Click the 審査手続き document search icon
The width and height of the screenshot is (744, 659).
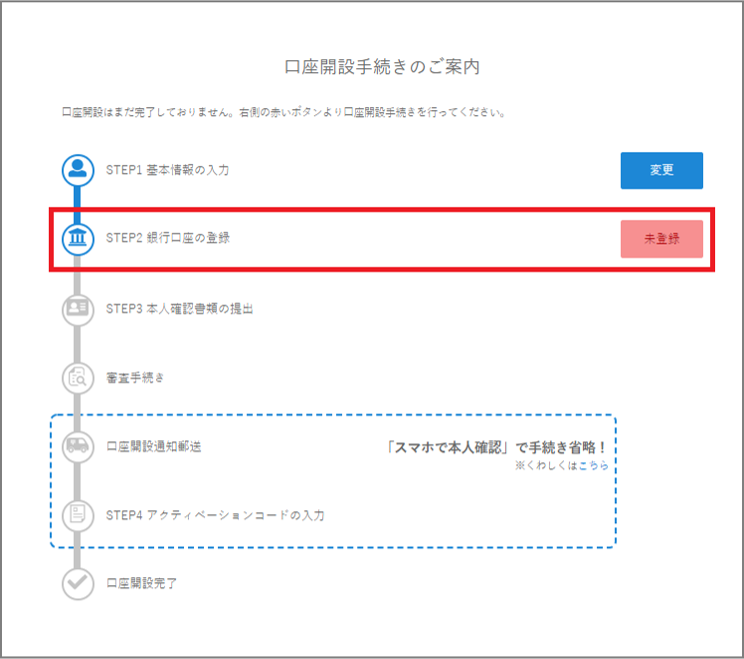[x=78, y=378]
